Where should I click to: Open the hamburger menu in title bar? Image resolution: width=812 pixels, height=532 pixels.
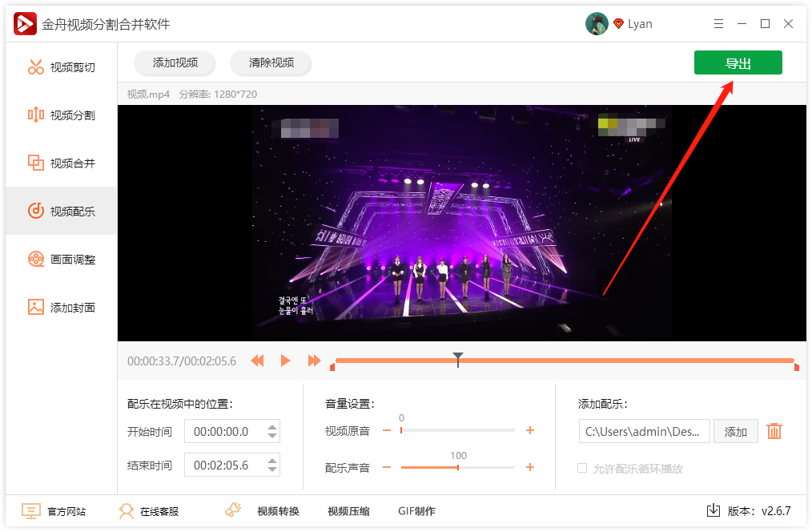pos(718,24)
